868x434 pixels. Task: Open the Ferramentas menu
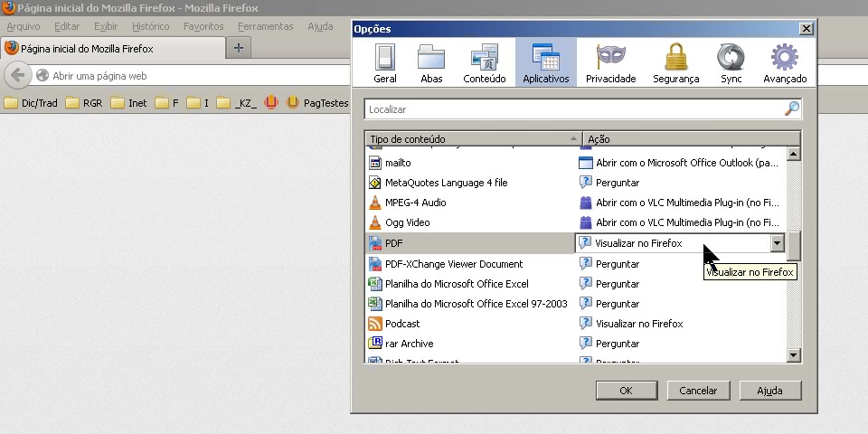pos(266,26)
